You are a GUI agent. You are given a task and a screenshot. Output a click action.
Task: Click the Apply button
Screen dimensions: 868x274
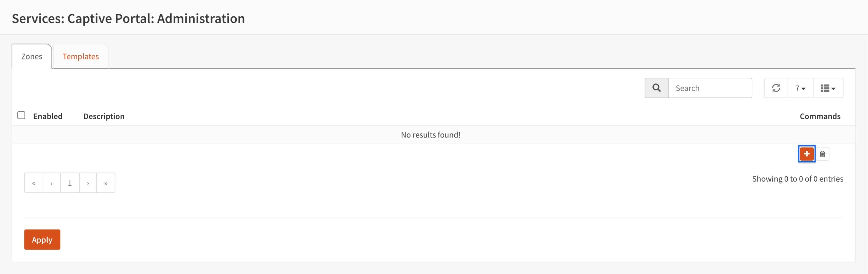point(42,240)
